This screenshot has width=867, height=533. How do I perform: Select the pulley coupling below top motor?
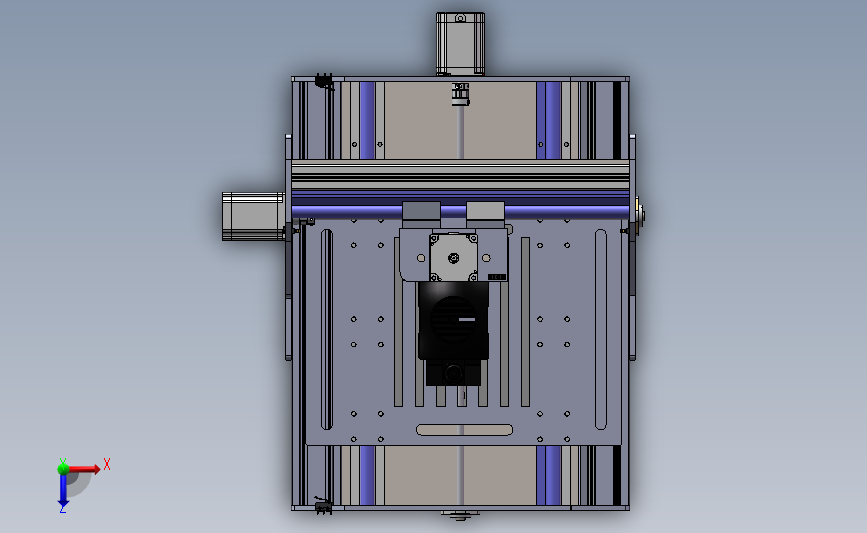tap(460, 94)
